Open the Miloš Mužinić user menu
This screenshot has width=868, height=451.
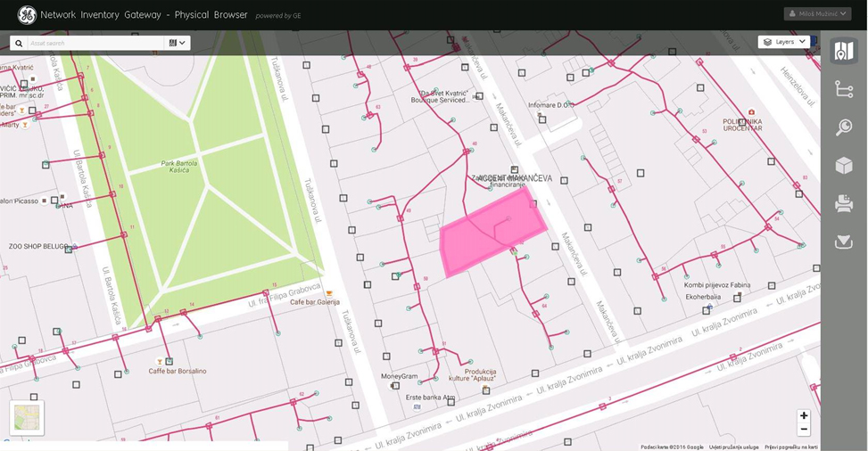click(x=816, y=14)
